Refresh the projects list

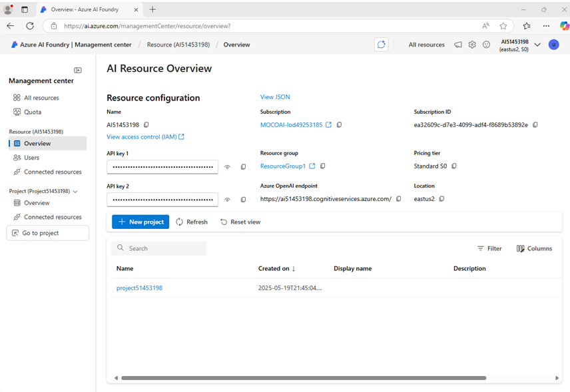[x=192, y=222]
